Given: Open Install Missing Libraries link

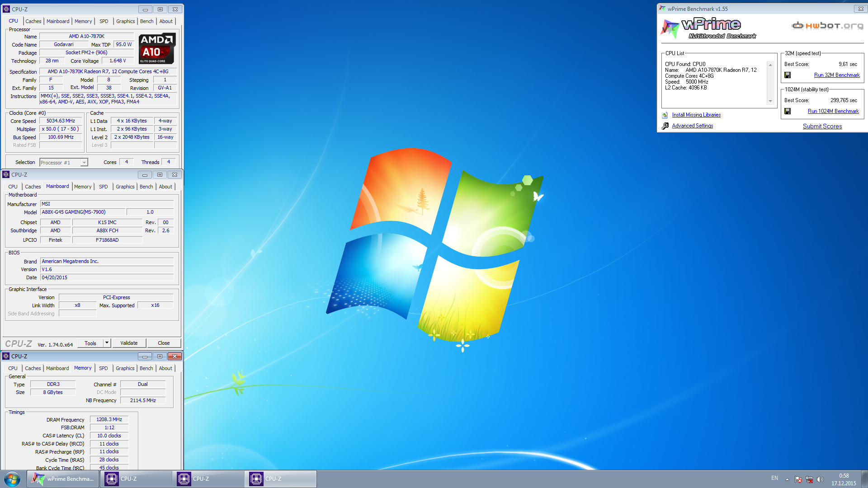Looking at the screenshot, I should pos(696,115).
